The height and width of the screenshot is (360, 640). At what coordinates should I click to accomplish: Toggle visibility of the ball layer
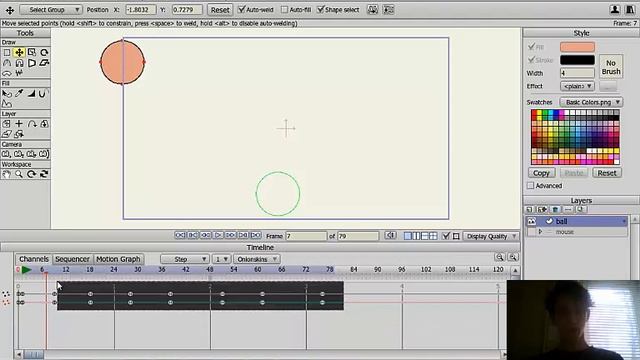[x=531, y=221]
